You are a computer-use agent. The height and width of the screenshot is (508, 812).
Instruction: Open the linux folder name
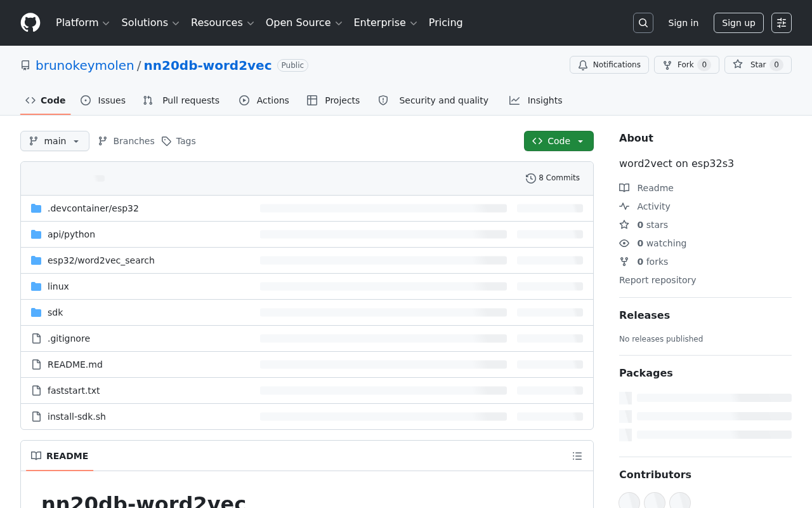pos(58,286)
